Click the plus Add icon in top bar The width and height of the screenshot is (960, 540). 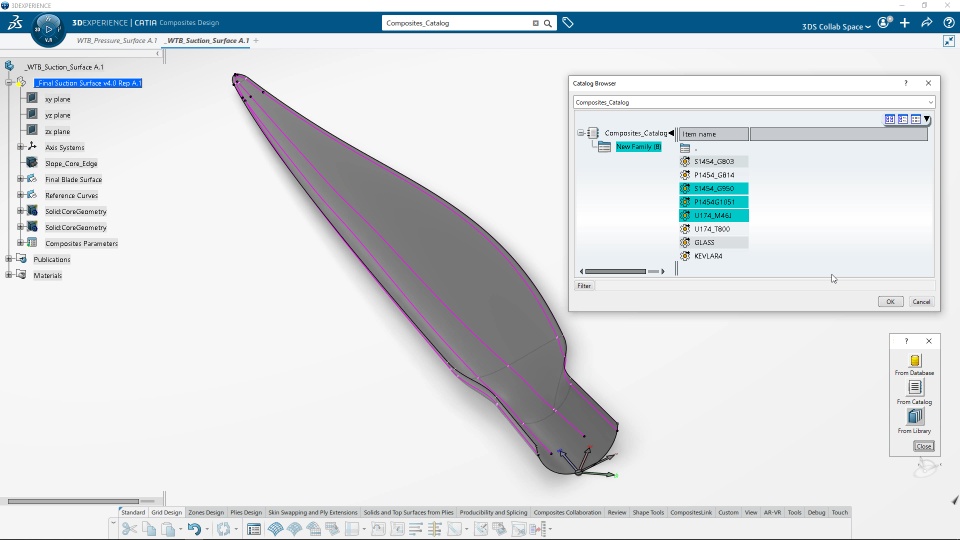tap(905, 23)
